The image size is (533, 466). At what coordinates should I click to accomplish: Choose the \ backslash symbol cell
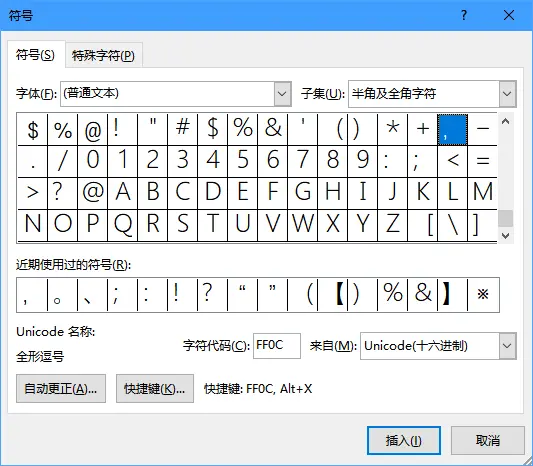pyautogui.click(x=452, y=225)
